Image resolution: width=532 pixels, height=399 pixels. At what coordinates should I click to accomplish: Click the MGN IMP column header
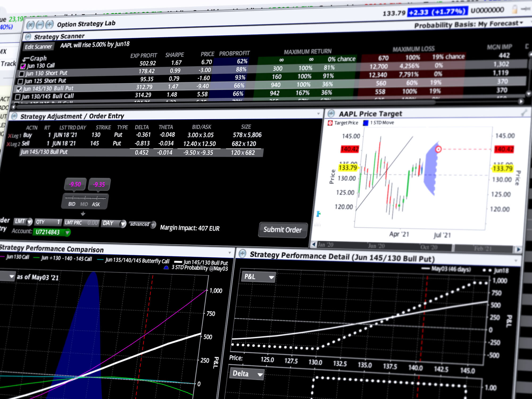click(499, 47)
